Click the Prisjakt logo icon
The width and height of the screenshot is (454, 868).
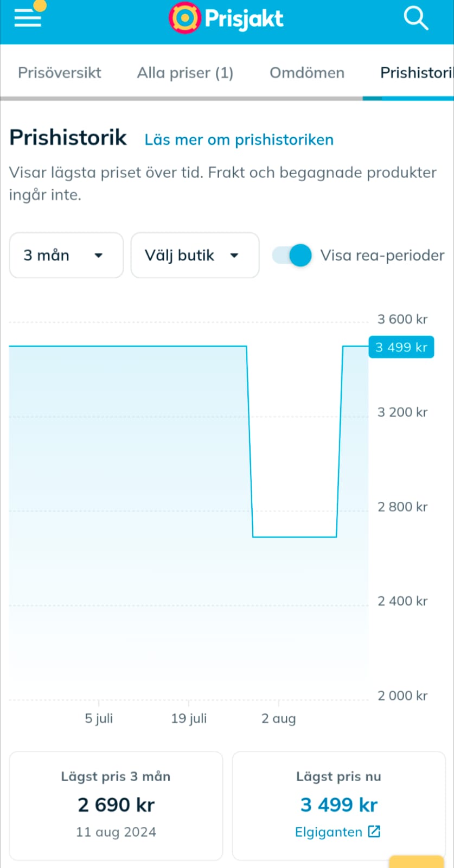click(185, 18)
